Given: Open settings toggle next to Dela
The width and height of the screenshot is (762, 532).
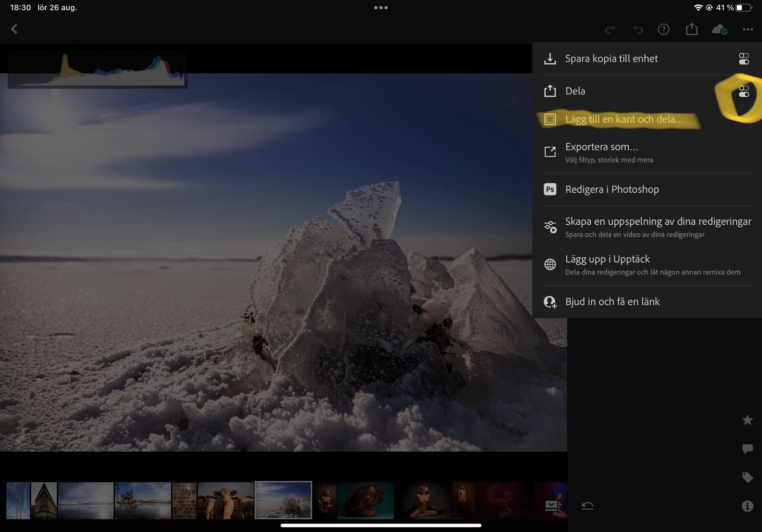Looking at the screenshot, I should [744, 91].
